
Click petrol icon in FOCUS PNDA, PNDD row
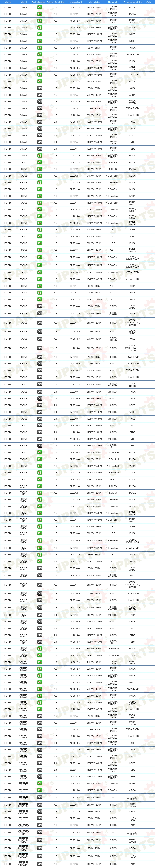(40, 250)
